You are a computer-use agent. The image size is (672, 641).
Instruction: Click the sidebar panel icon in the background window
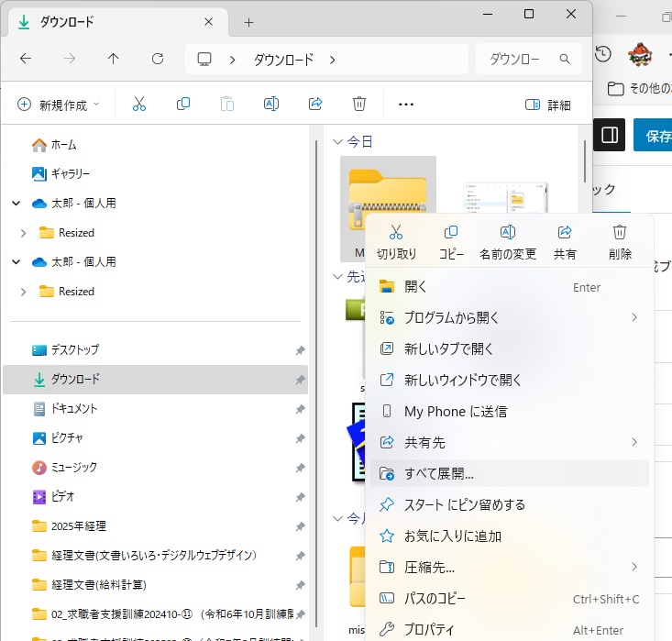coord(610,135)
